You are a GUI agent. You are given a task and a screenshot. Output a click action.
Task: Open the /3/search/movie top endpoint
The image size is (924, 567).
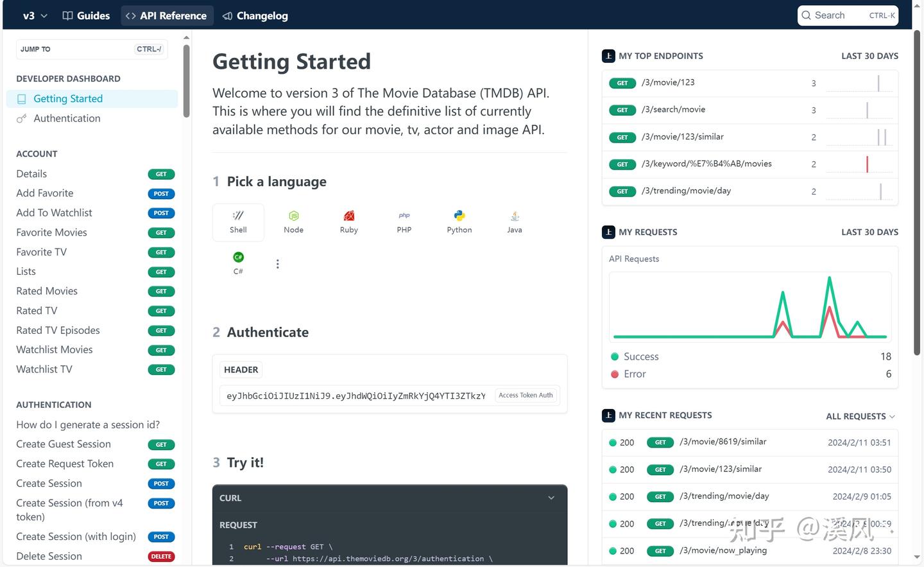pyautogui.click(x=673, y=109)
